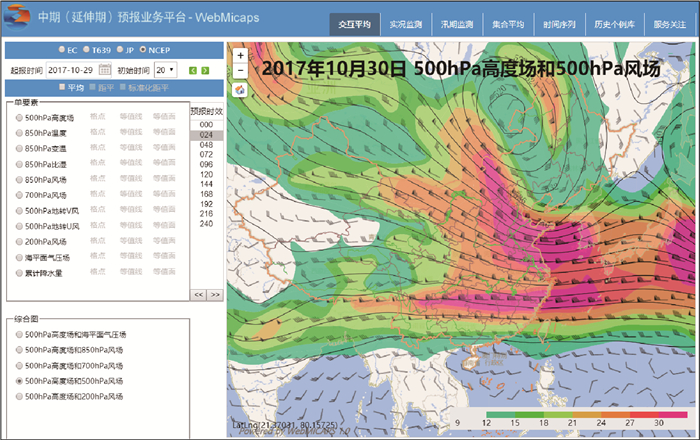
Task: Select 850hPa温度 single element
Action: [x=20, y=133]
